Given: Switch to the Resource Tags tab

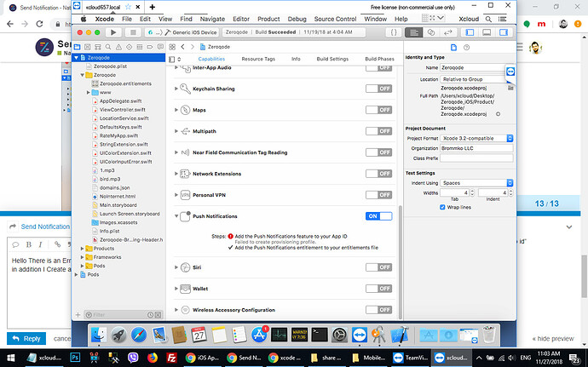Looking at the screenshot, I should coord(258,59).
